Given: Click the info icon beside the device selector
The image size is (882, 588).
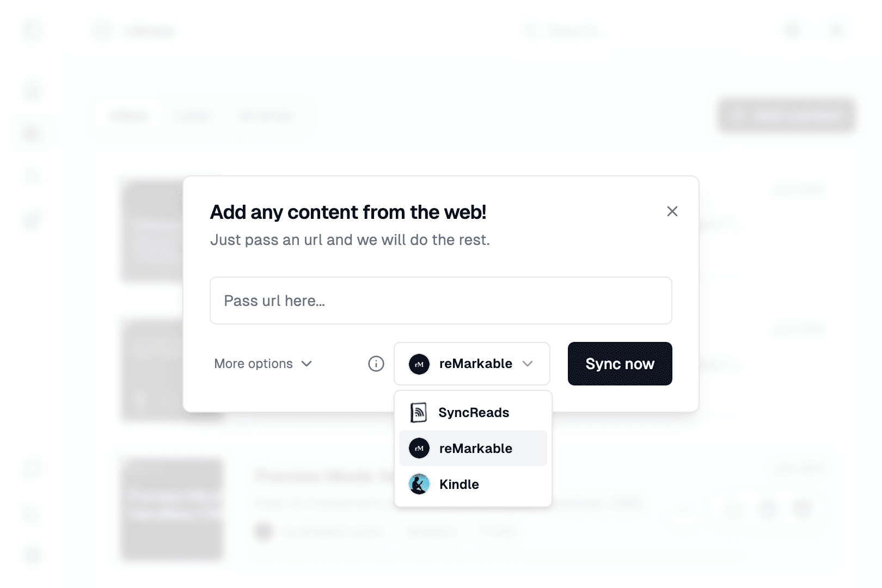Looking at the screenshot, I should tap(376, 364).
